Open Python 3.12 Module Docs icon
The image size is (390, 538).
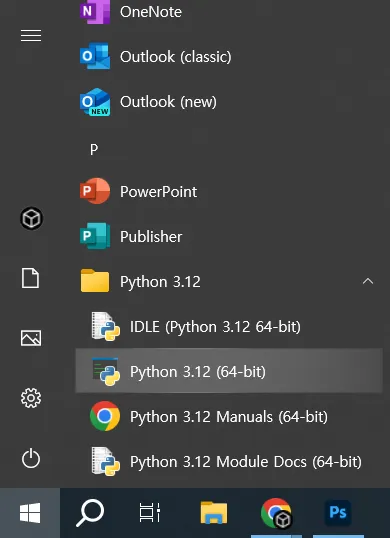(x=106, y=461)
